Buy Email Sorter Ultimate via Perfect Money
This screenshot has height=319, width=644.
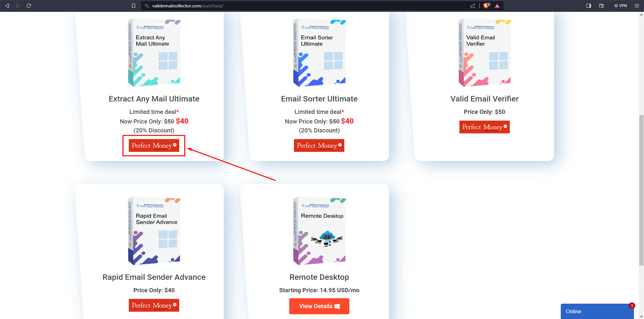pyautogui.click(x=319, y=145)
